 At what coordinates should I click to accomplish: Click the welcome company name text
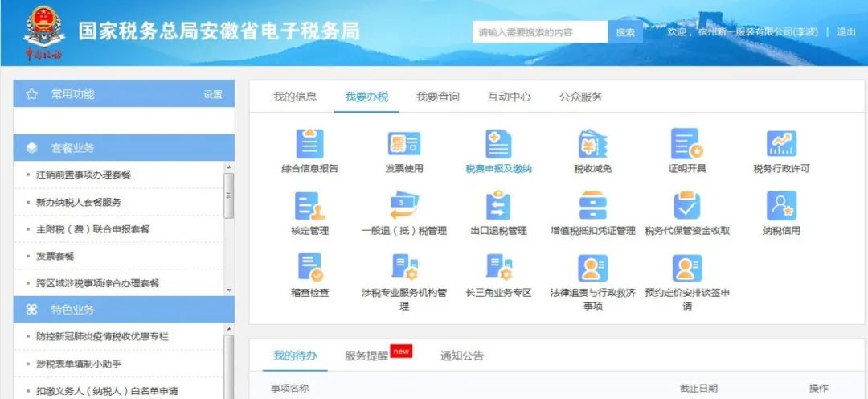[x=759, y=32]
